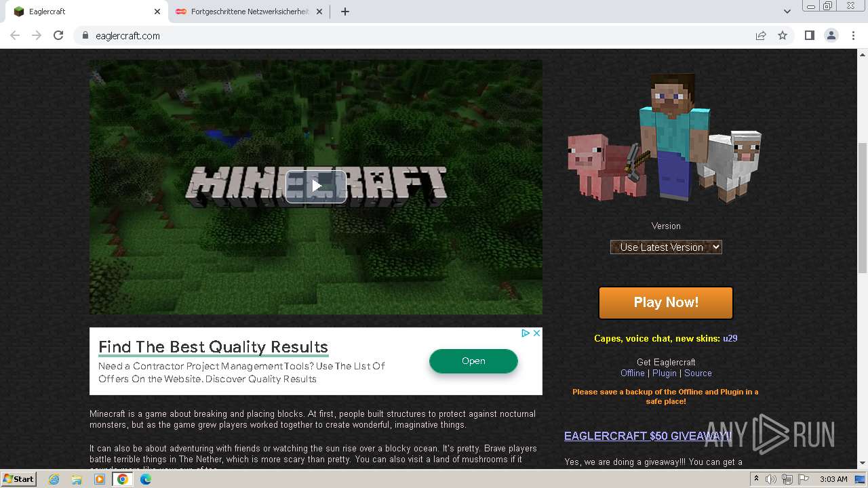Open the Action Center flag icon
Viewport: 868px width, 488px height.
point(804,479)
